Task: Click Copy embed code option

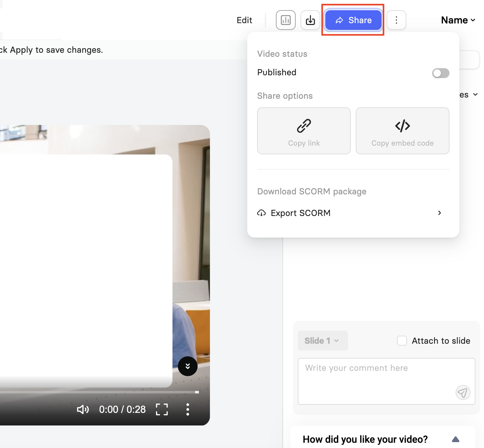Action: tap(402, 131)
